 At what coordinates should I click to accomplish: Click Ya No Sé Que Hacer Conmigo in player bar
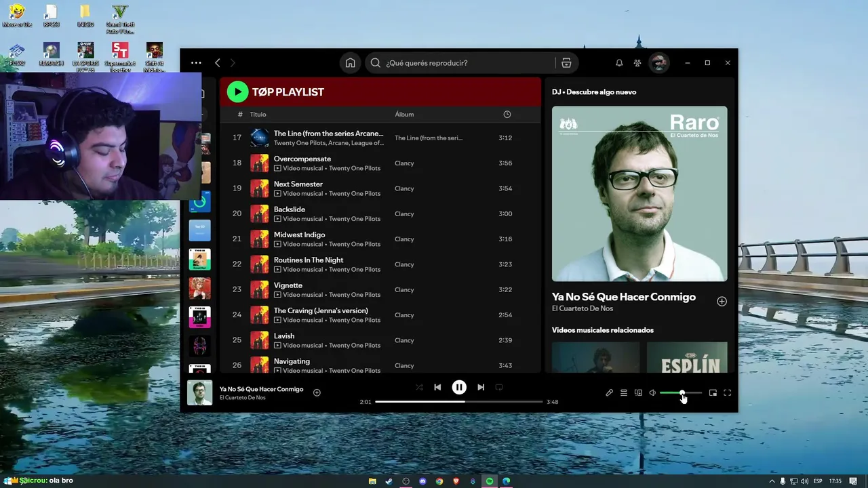coord(262,389)
